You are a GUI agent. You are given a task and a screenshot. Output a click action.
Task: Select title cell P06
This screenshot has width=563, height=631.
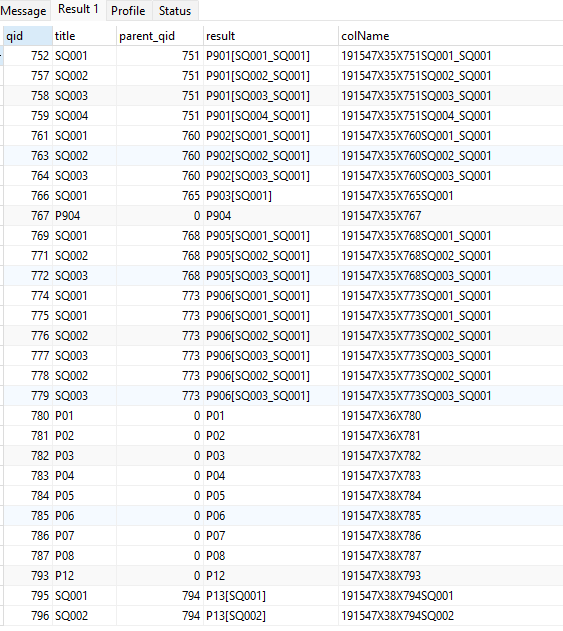84,516
